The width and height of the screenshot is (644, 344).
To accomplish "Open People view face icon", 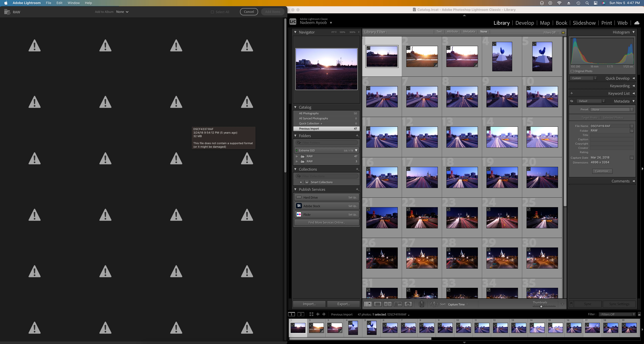I will coord(408,304).
